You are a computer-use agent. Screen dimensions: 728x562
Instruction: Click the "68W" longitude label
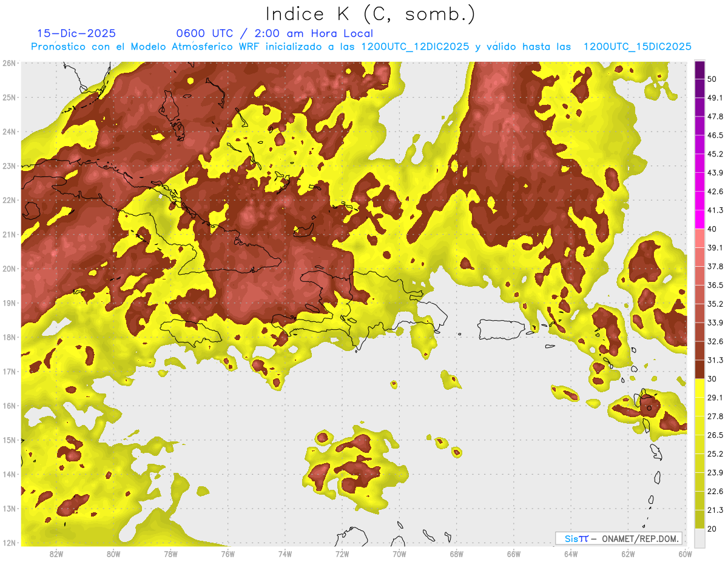click(x=456, y=554)
